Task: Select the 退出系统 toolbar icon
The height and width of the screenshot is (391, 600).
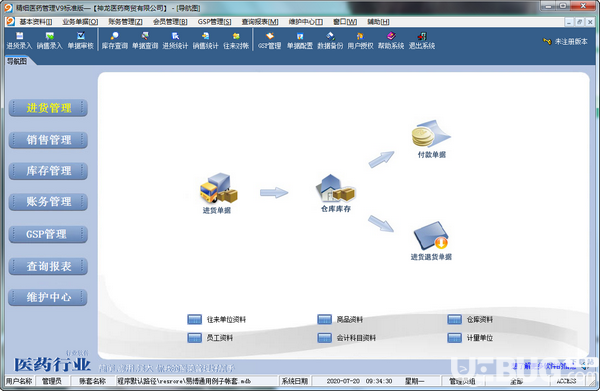Action: pyautogui.click(x=422, y=41)
